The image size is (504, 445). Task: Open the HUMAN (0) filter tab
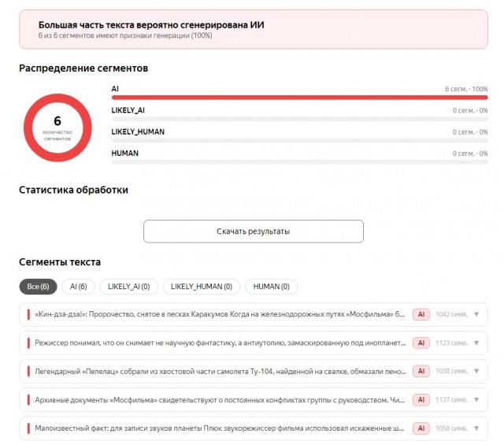click(x=271, y=287)
